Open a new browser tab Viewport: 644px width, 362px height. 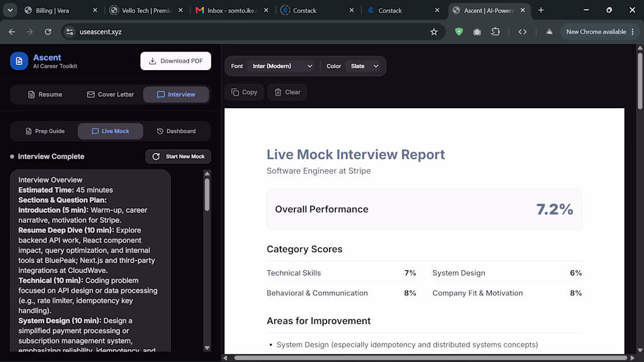(x=541, y=11)
